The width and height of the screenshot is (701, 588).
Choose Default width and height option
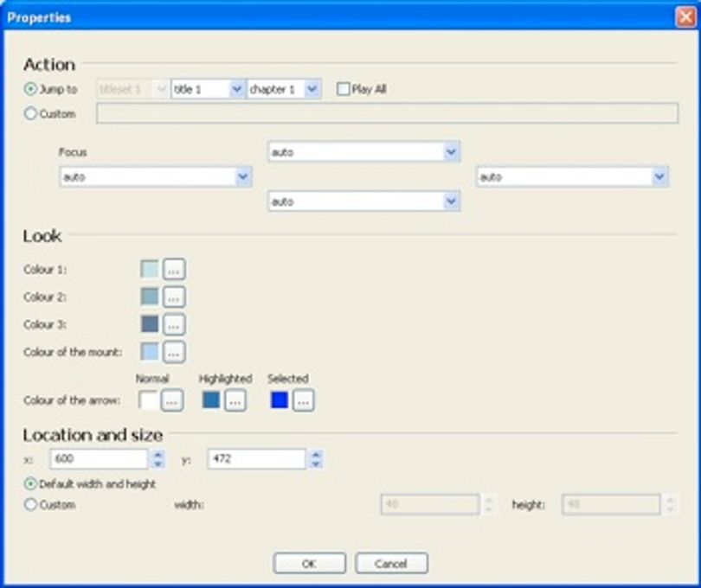point(30,484)
